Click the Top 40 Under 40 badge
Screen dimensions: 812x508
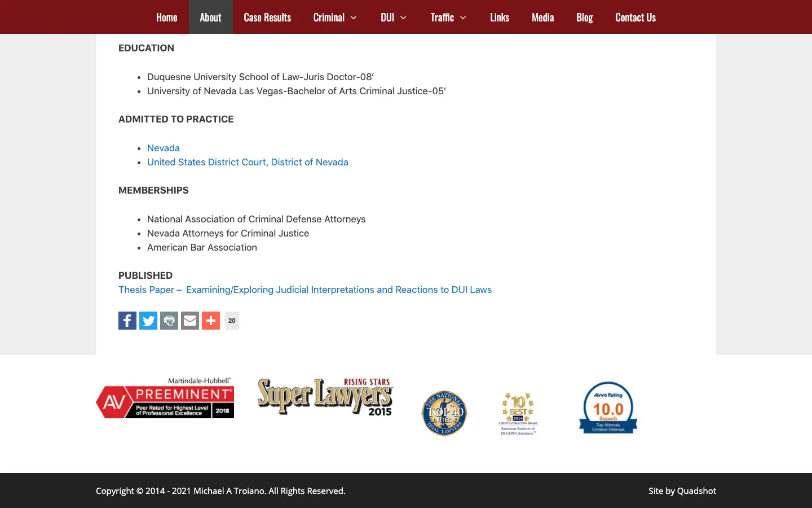(444, 413)
